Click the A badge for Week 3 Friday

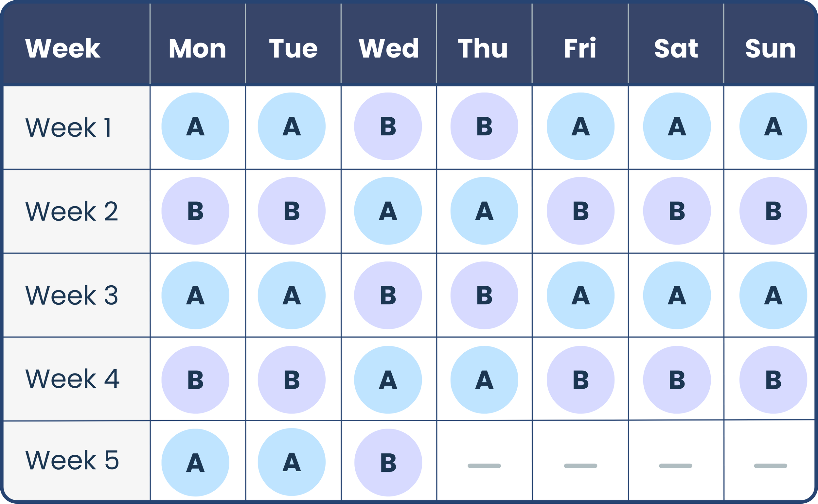point(580,295)
